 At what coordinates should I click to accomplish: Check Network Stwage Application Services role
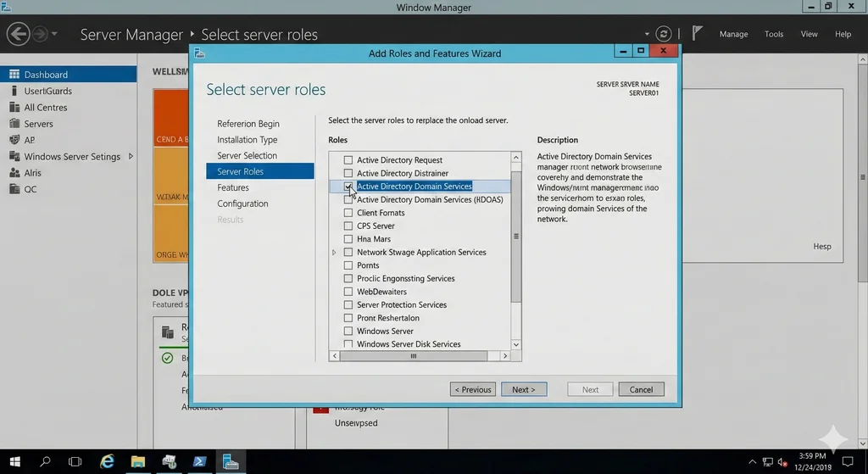click(348, 252)
